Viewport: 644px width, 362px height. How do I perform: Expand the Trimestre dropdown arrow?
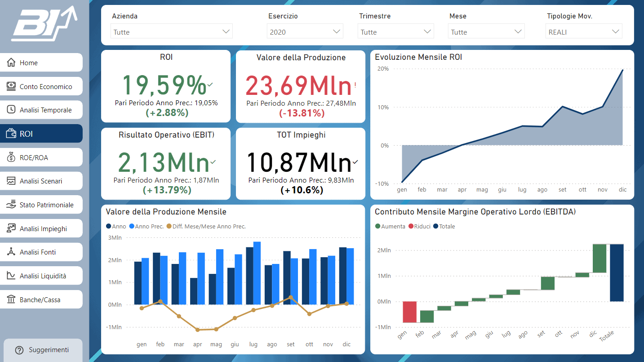[x=427, y=31]
